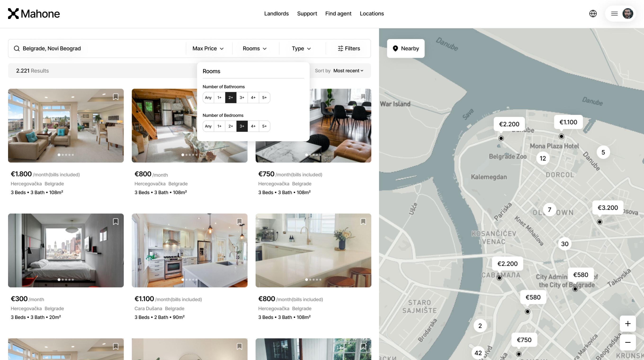Screen dimensions: 644x360
Task: Select Any for number of bedrooms
Action: [x=208, y=126]
